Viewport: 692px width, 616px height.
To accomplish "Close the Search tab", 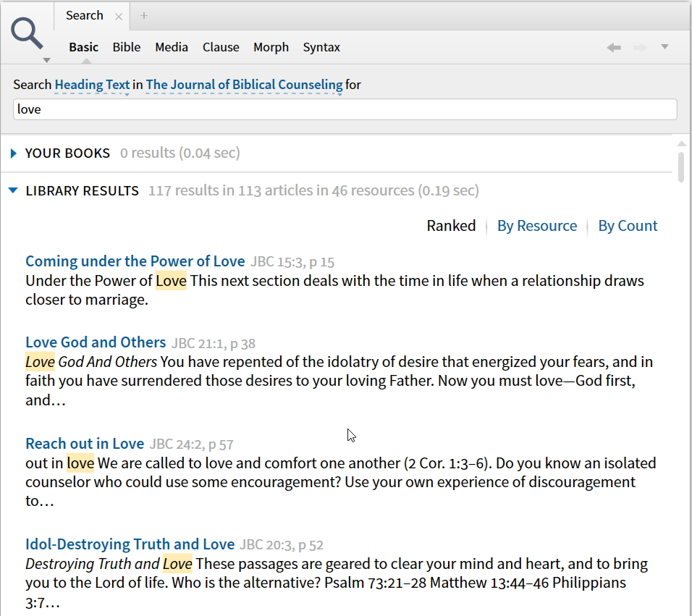I will click(118, 17).
